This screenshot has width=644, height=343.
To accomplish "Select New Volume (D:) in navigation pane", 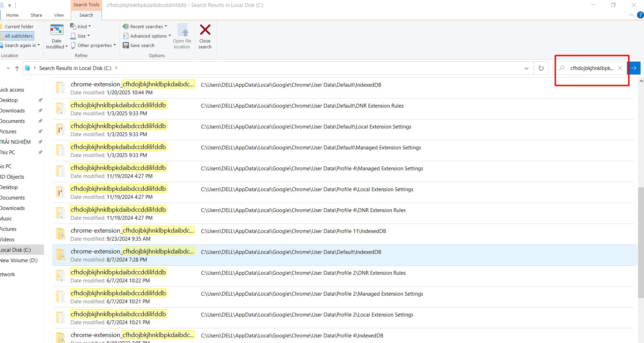I will click(19, 260).
